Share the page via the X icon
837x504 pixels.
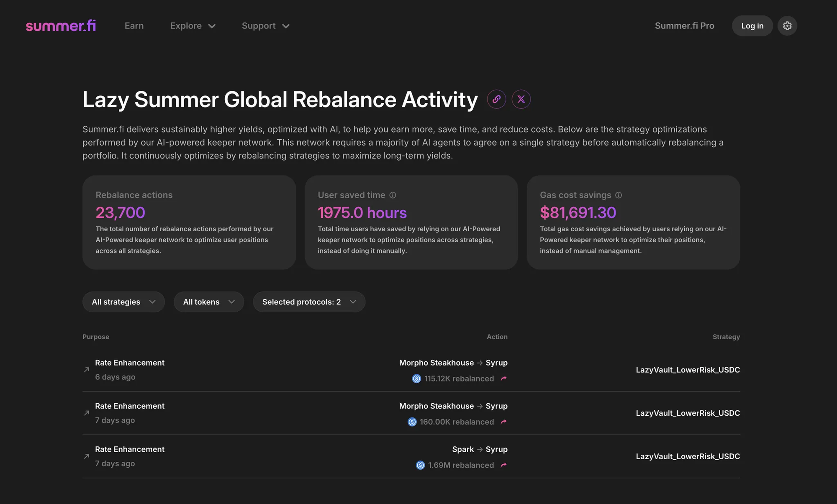pyautogui.click(x=521, y=99)
